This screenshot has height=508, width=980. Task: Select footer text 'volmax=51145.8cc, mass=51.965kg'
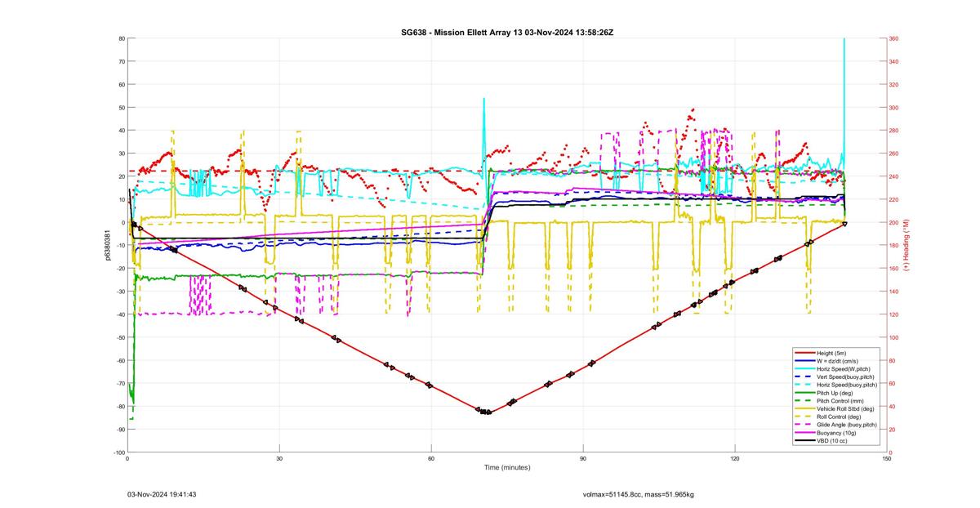coord(639,493)
